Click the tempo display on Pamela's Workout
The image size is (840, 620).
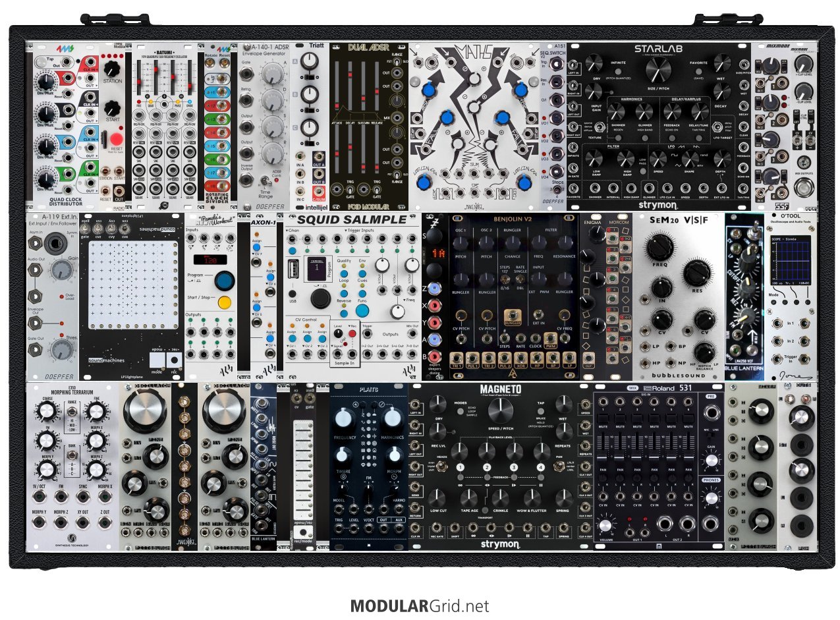point(210,258)
